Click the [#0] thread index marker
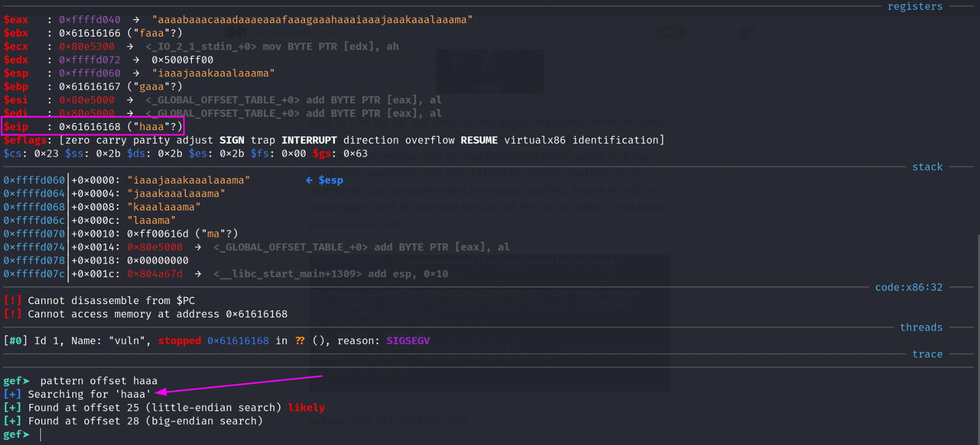 tap(15, 341)
